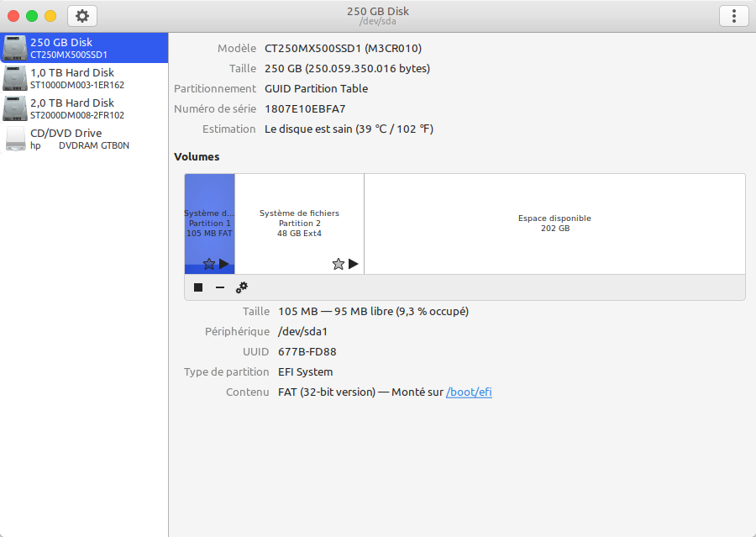Click the mounted play arrow on Partition 2
The image size is (756, 537).
point(354,264)
